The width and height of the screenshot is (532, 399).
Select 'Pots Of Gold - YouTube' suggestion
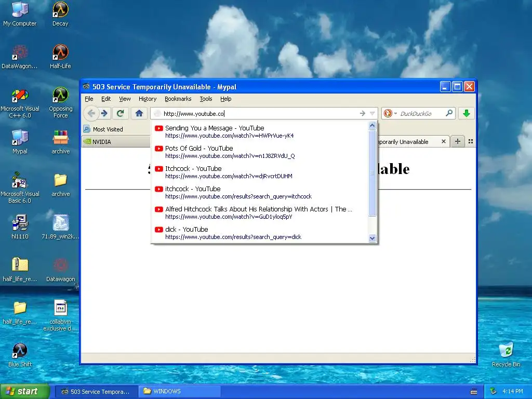[260, 152]
